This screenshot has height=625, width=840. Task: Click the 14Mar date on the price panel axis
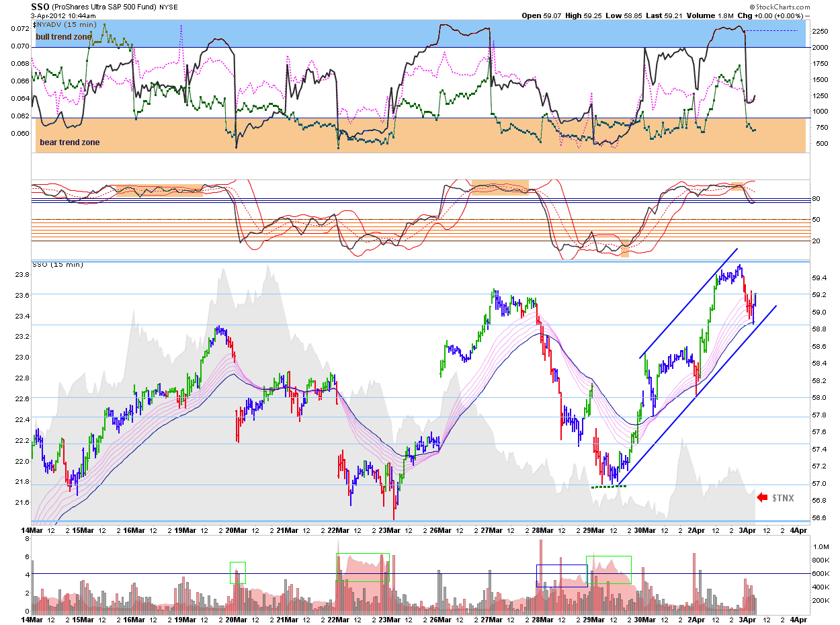[33, 530]
